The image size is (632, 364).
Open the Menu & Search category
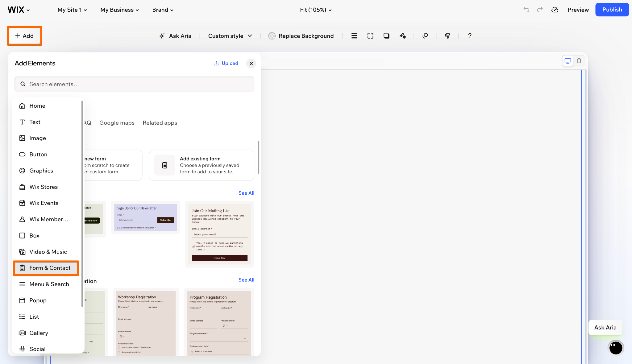(x=46, y=284)
